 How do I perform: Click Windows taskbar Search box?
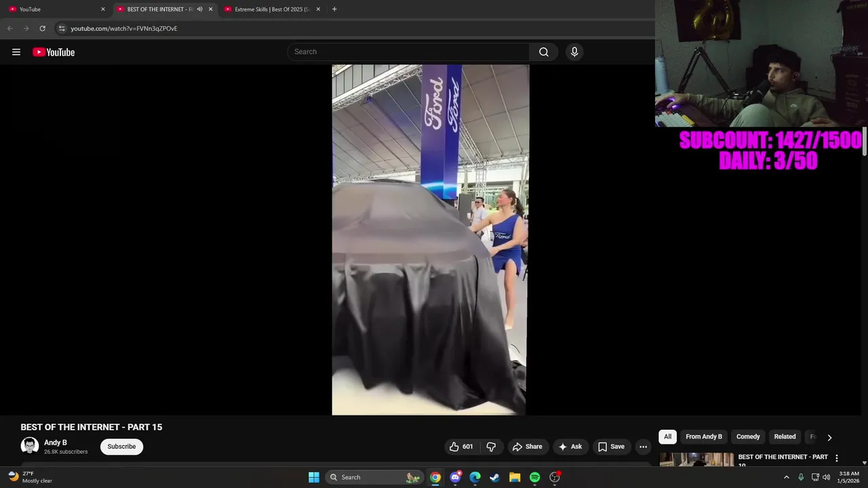[374, 477]
